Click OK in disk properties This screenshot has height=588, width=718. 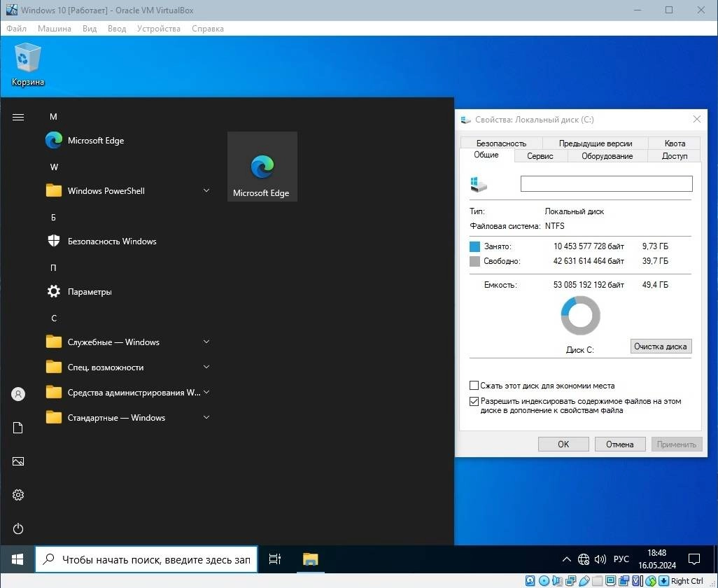pyautogui.click(x=563, y=444)
